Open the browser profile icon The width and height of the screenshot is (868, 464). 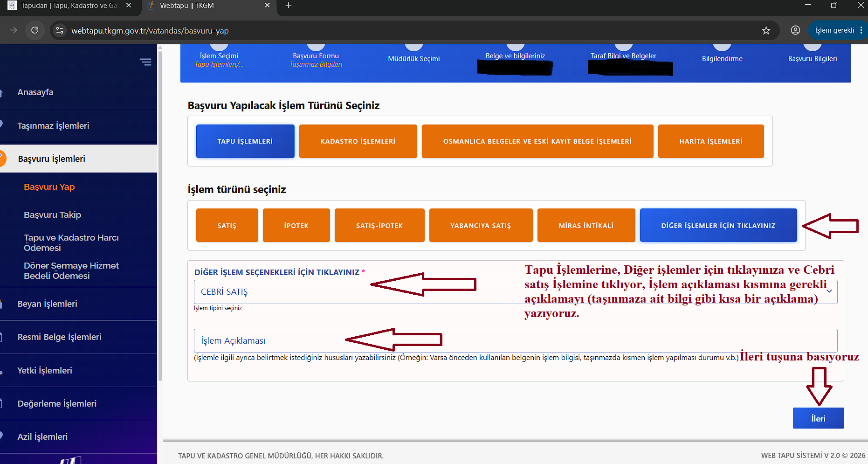pyautogui.click(x=795, y=30)
